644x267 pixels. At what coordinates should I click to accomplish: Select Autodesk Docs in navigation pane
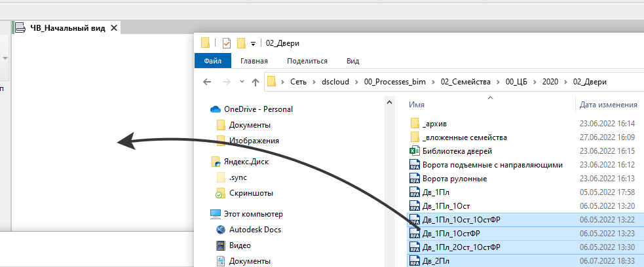[255, 230]
